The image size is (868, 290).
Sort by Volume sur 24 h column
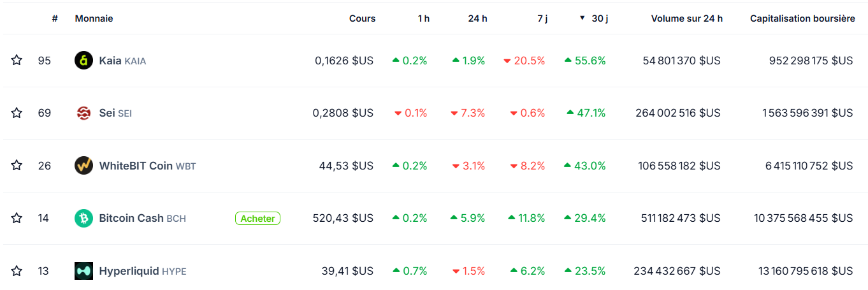tap(686, 18)
